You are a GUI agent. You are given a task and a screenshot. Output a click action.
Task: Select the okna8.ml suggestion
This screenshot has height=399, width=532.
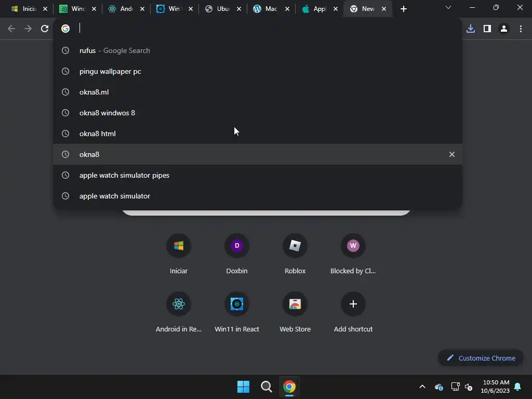[x=258, y=92]
